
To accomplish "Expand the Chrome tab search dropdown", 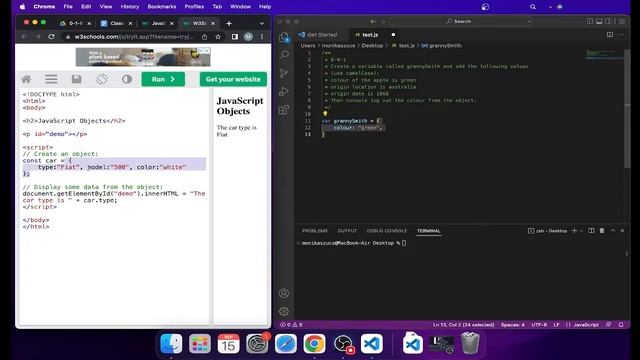I will (x=262, y=24).
